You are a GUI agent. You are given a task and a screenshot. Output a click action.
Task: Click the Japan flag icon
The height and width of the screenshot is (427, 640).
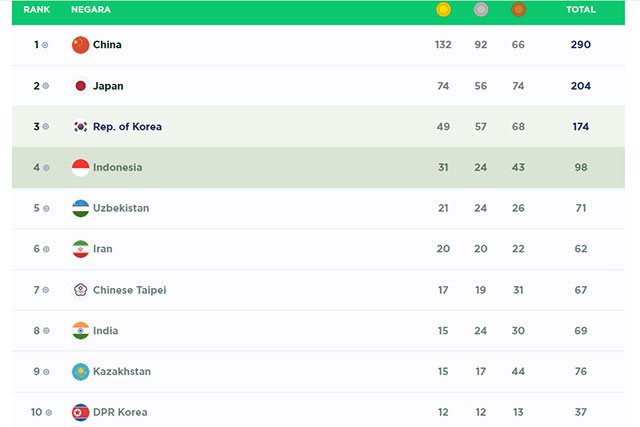(x=81, y=86)
